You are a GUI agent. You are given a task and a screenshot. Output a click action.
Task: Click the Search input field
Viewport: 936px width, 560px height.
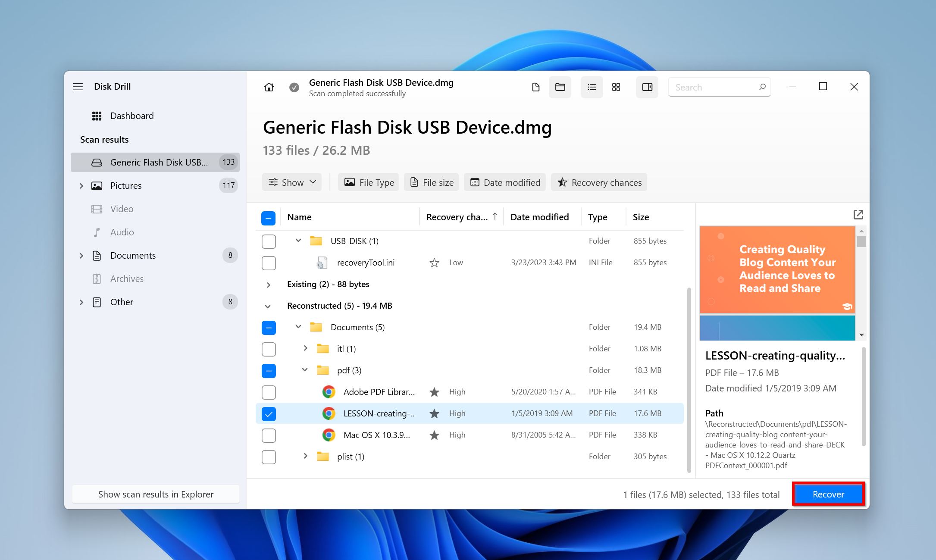(719, 87)
